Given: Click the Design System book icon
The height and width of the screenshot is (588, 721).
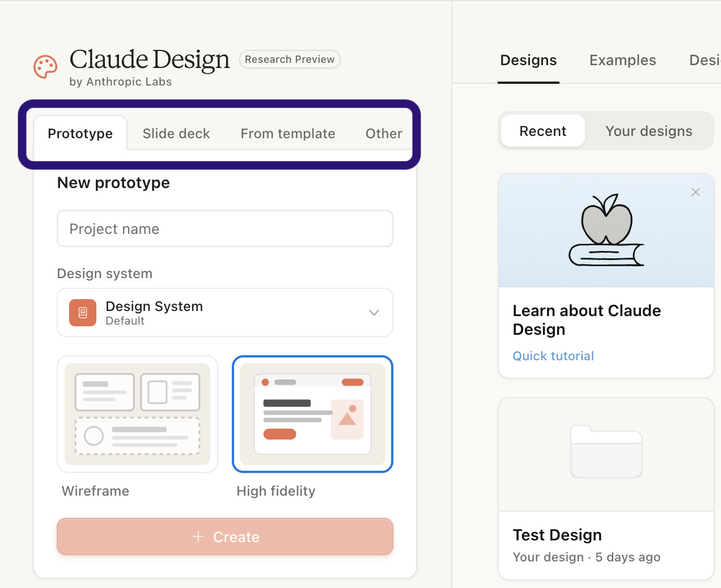Looking at the screenshot, I should [x=83, y=313].
